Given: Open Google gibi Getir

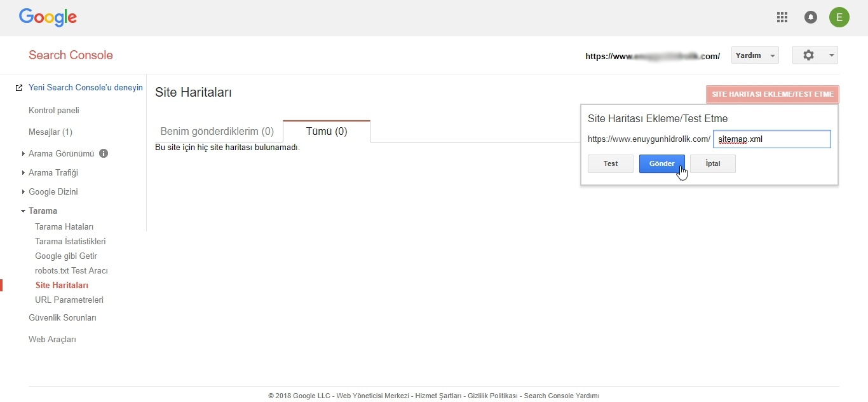Looking at the screenshot, I should click(x=66, y=256).
